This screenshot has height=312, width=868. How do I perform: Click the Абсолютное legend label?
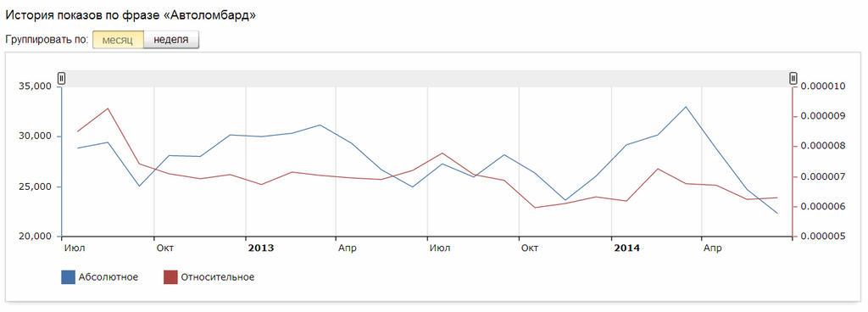tap(108, 277)
